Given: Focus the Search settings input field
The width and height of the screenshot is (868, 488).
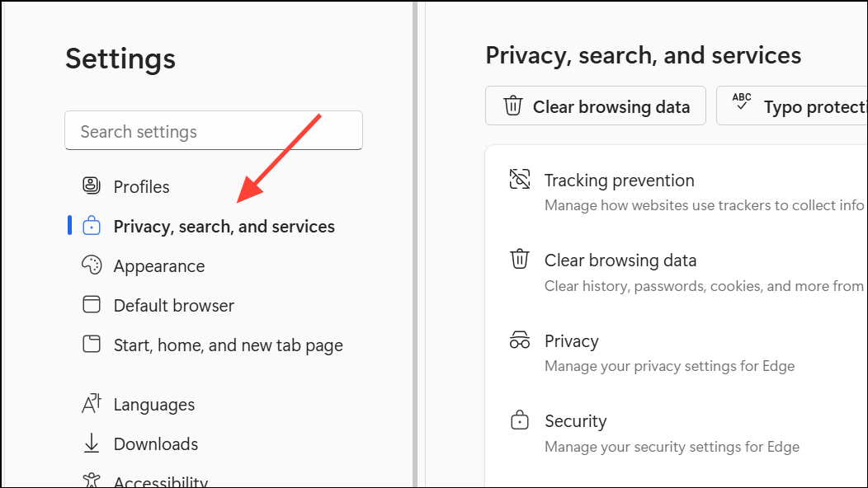Looking at the screenshot, I should pyautogui.click(x=214, y=130).
